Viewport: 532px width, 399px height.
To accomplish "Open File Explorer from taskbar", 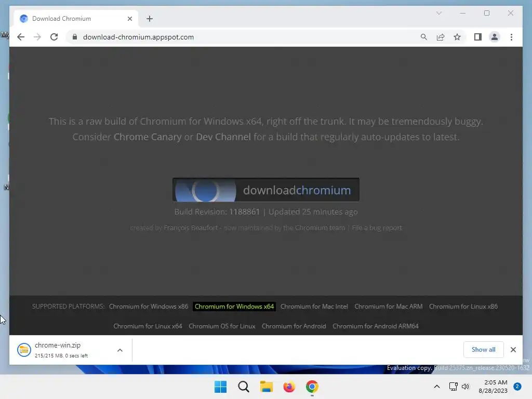I will [267, 387].
